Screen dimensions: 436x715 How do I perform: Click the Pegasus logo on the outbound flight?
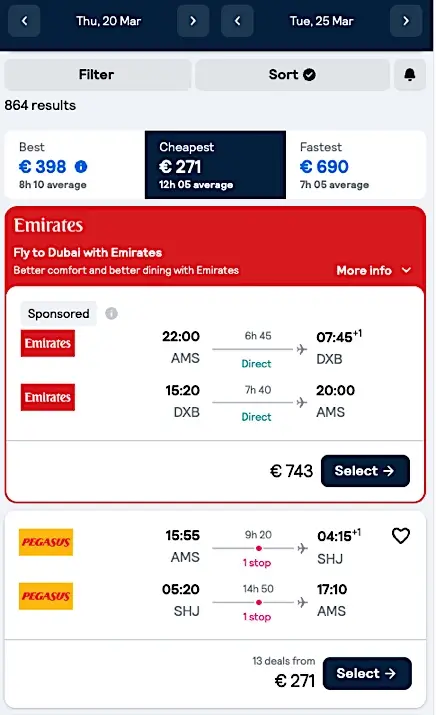tap(46, 542)
